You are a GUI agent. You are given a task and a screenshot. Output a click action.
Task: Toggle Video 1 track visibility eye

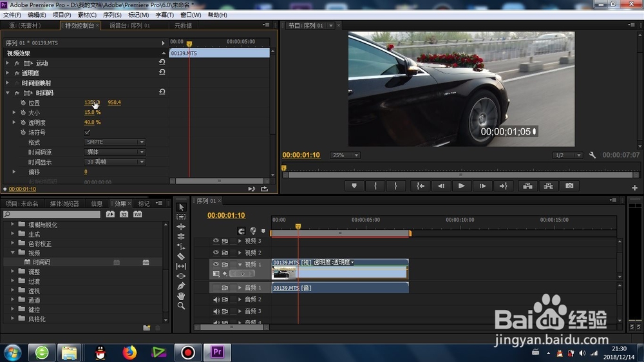pos(216,264)
